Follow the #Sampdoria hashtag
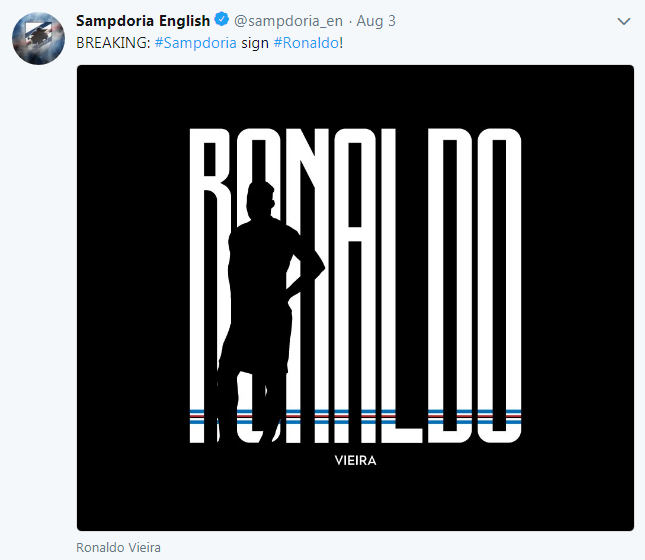Image resolution: width=645 pixels, height=560 pixels. [x=196, y=43]
